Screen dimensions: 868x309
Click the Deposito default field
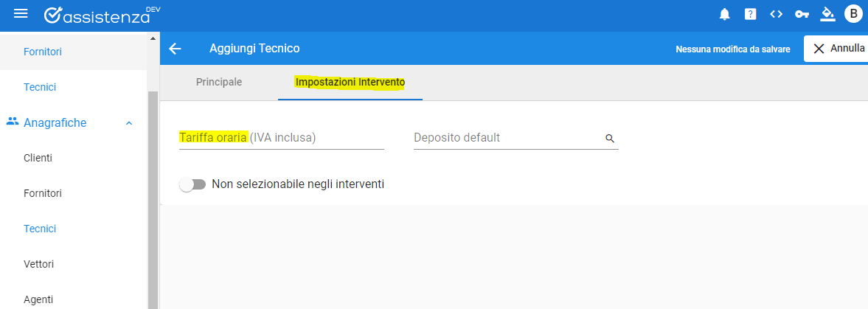pos(516,138)
